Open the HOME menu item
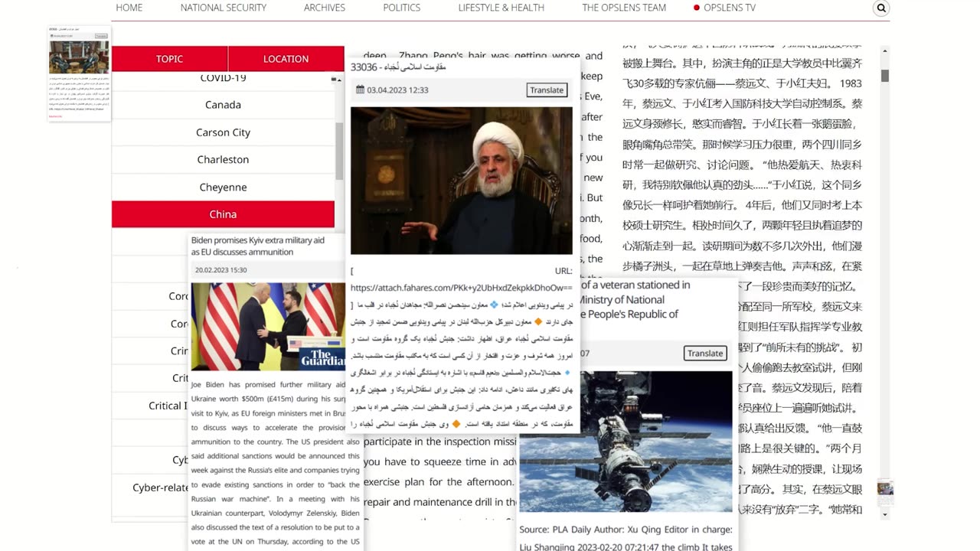The image size is (980, 551). point(129,8)
